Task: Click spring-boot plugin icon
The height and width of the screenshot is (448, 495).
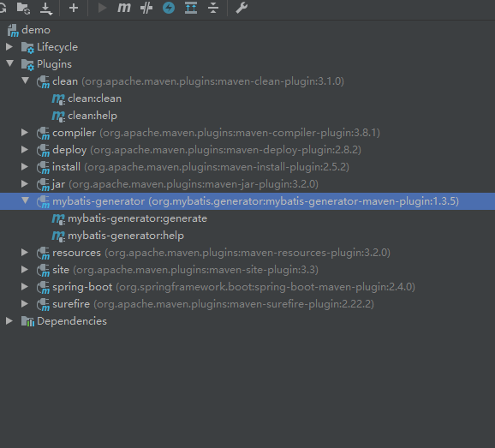Action: [43, 287]
